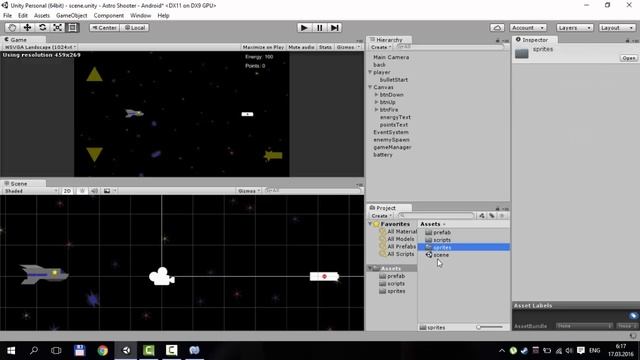Open taskbar search magnifier
This screenshot has width=640, height=360.
[x=34, y=350]
